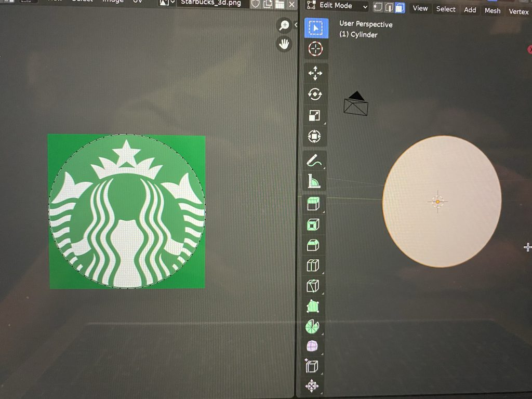This screenshot has height=399, width=532.
Task: Open the 3D viewport editor type dropdown
Action: 311,6
